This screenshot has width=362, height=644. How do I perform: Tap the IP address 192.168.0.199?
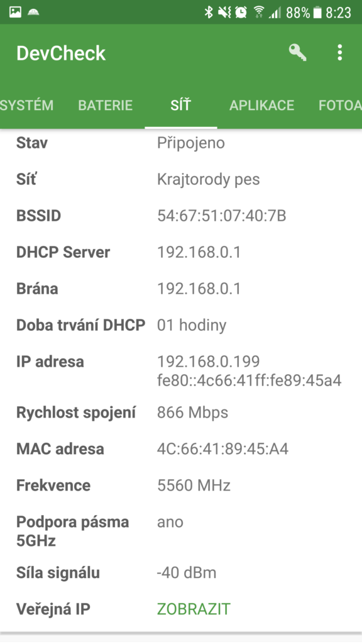click(209, 362)
